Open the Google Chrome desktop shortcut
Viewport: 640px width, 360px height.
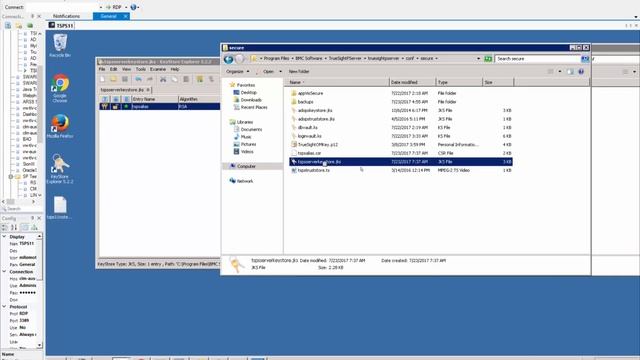(x=60, y=88)
